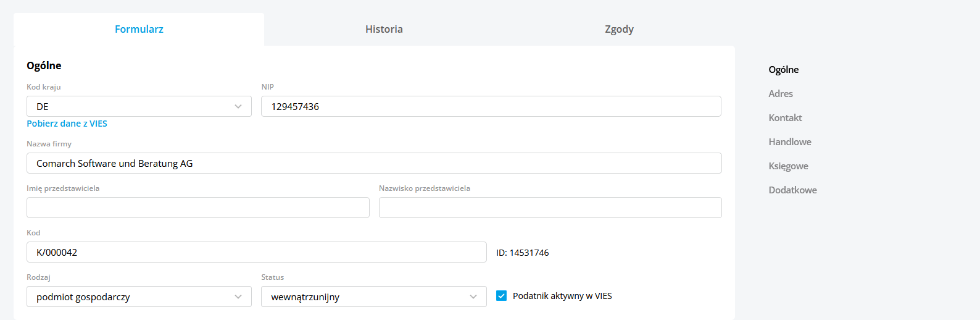Jump to the Adres section

tap(781, 94)
